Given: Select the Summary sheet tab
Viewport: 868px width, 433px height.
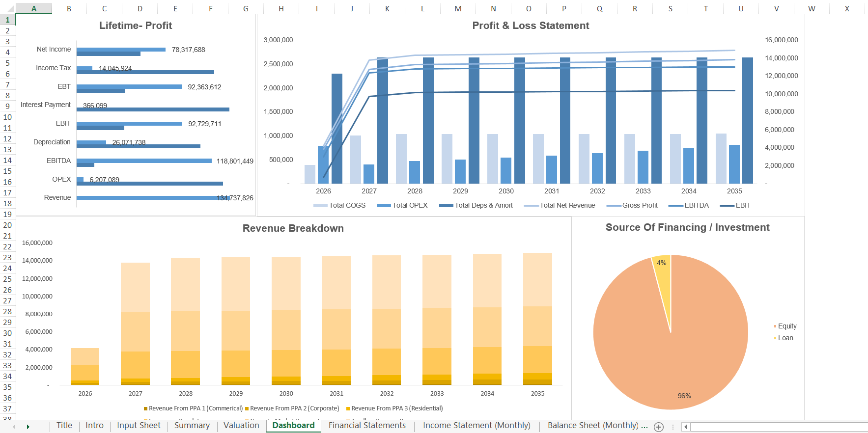Looking at the screenshot, I should (192, 426).
